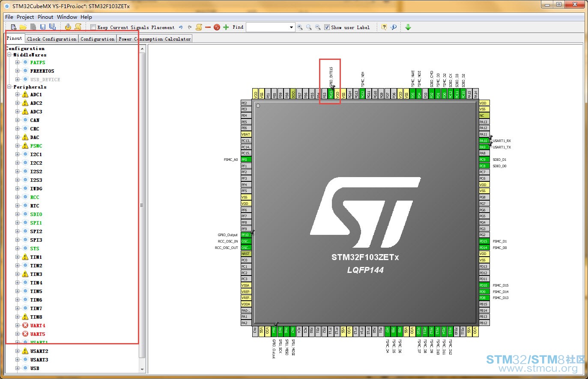
Task: Collapse the MiddleWares tree node
Action: (x=9, y=55)
